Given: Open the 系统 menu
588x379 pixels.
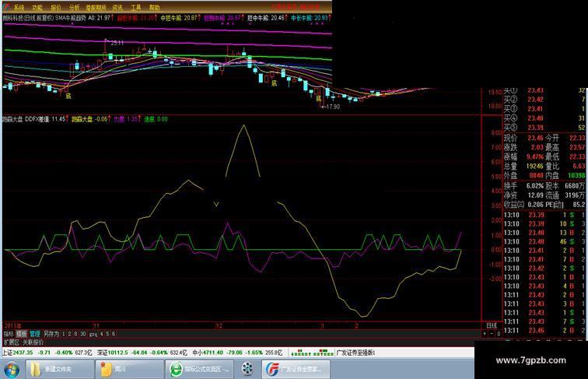Looking at the screenshot, I should 19,7.
